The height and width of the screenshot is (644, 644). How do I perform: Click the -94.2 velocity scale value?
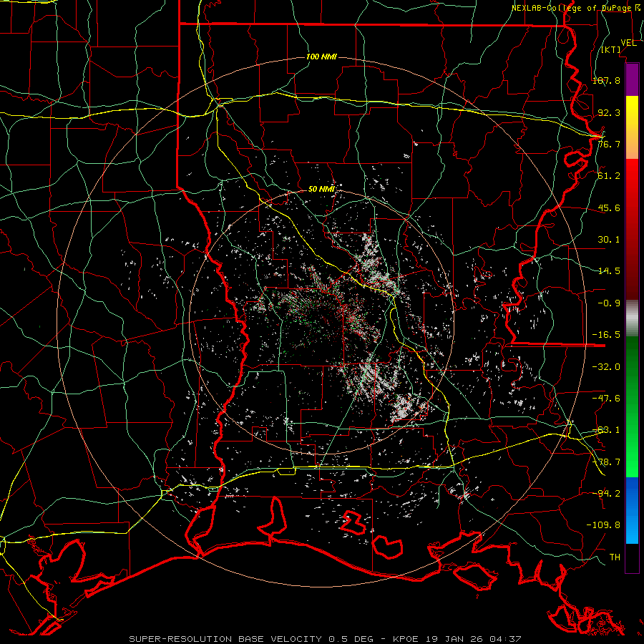click(x=606, y=493)
